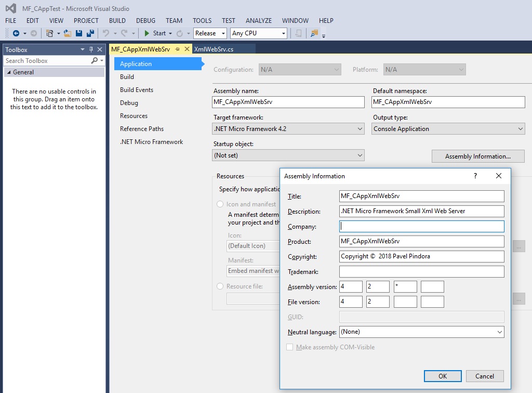
Task: Pin the Toolbox panel with pushpin icon
Action: [x=91, y=49]
